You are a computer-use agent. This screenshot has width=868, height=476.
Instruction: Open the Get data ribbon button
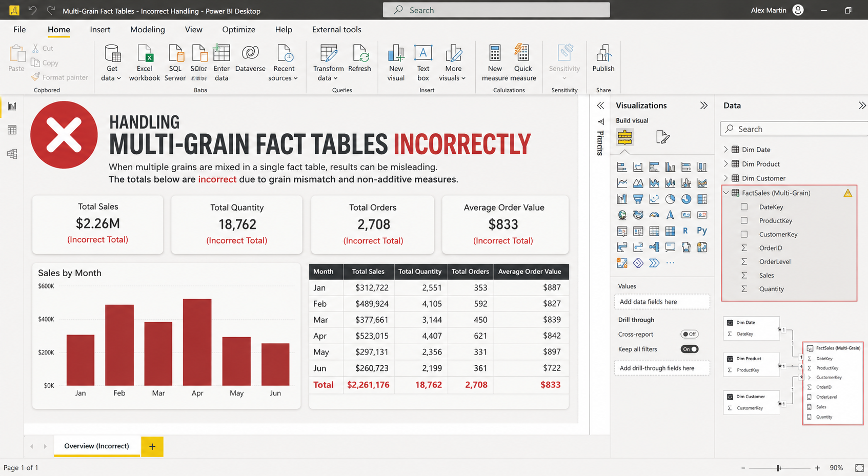tap(112, 63)
